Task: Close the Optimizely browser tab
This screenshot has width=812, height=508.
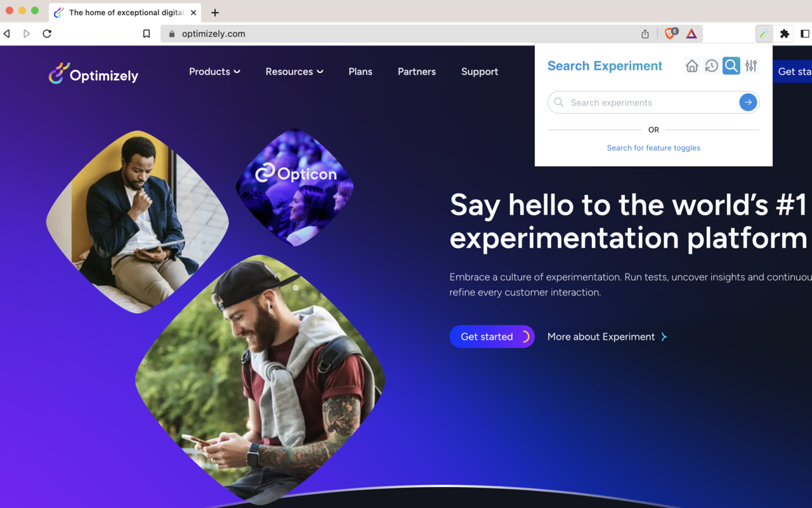Action: pyautogui.click(x=193, y=13)
